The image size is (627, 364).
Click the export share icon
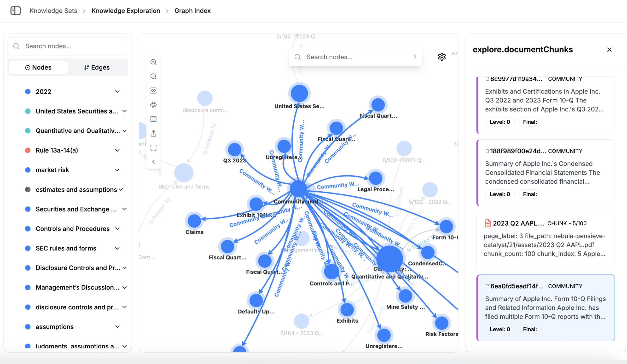tap(154, 134)
